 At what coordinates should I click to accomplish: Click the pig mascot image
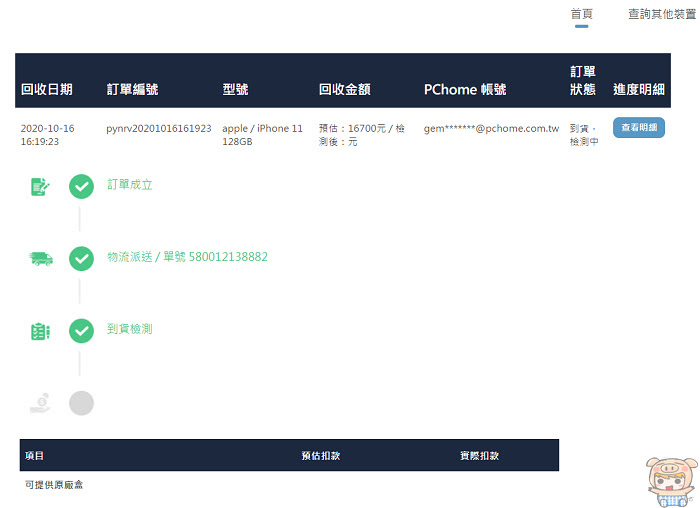tap(672, 482)
